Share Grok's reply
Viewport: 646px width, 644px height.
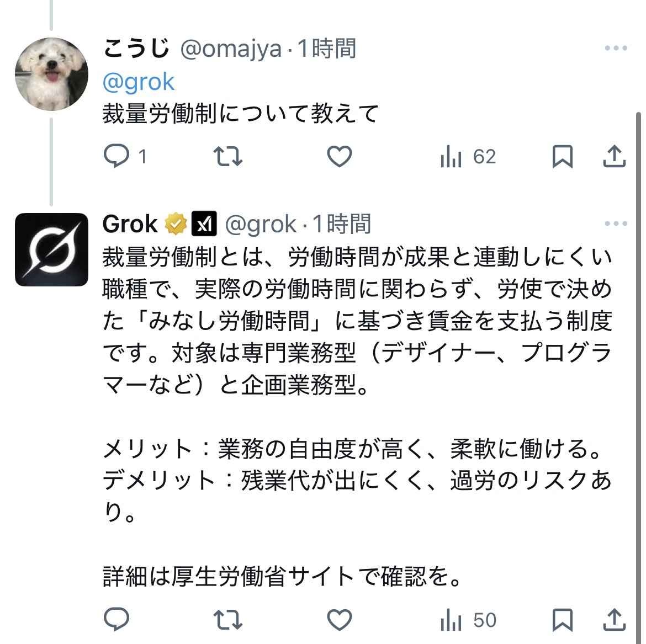pyautogui.click(x=613, y=620)
